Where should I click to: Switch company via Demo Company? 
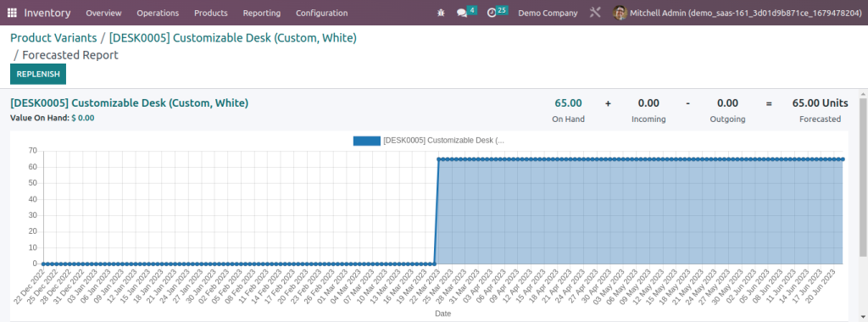548,13
